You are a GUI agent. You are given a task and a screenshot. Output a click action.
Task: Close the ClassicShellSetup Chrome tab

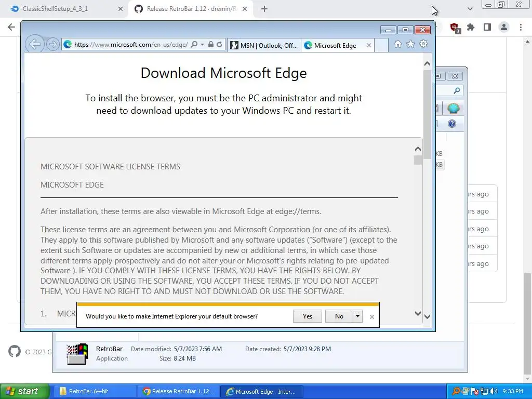coord(121,9)
